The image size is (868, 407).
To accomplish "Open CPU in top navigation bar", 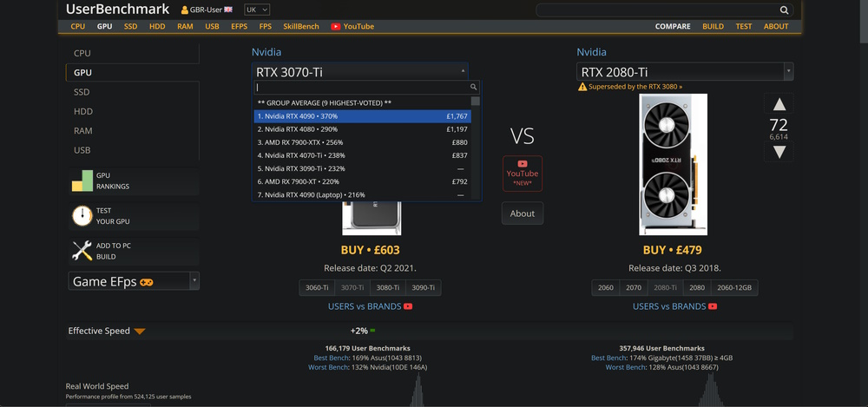I will point(77,27).
